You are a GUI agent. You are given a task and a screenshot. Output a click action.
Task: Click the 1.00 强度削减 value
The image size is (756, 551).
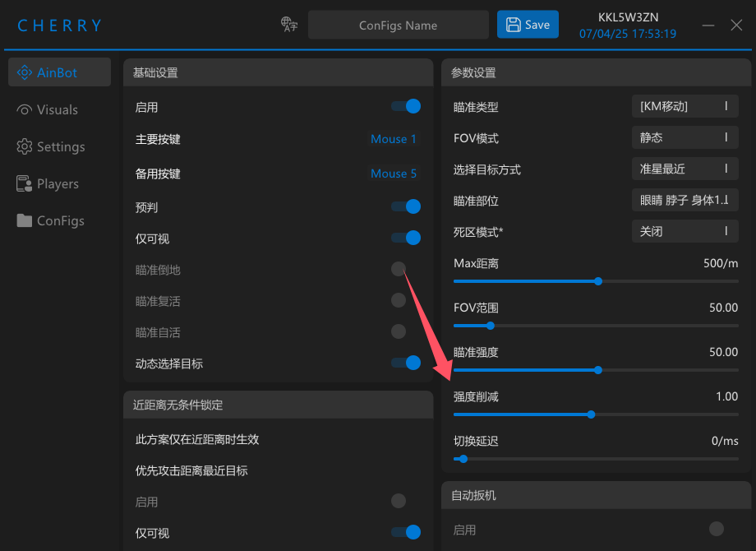[x=726, y=396]
